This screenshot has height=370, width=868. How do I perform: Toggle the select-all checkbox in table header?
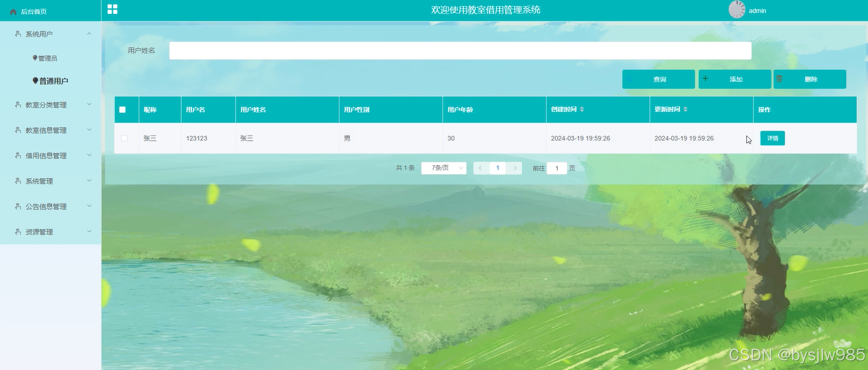[122, 110]
